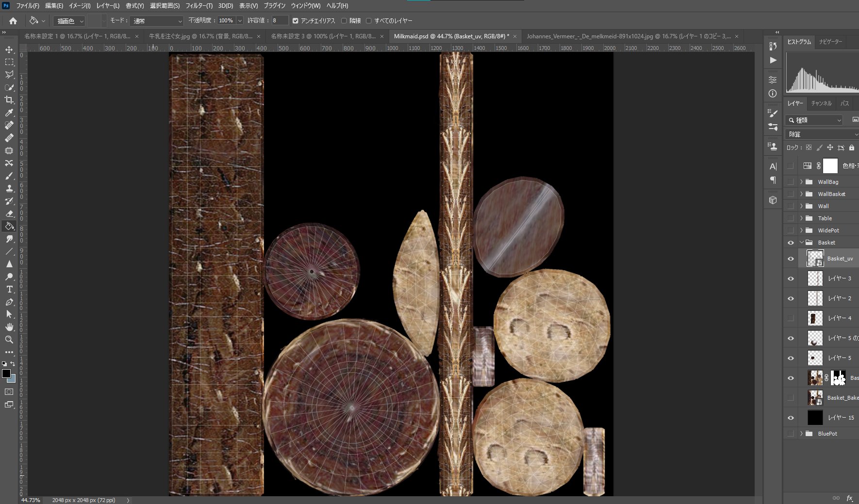Hide the Basket_uv layer
Viewport: 859px width, 504px height.
[x=791, y=259]
